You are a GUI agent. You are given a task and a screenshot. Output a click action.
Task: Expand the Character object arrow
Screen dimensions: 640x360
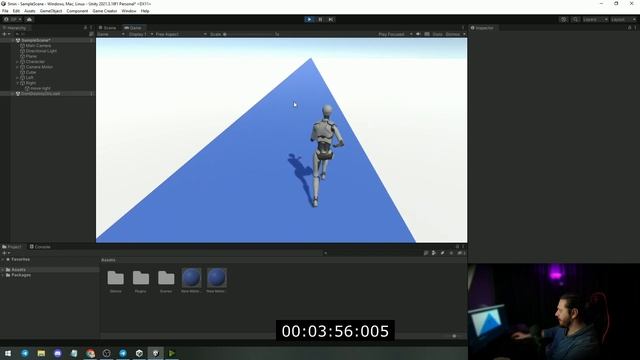coord(18,62)
